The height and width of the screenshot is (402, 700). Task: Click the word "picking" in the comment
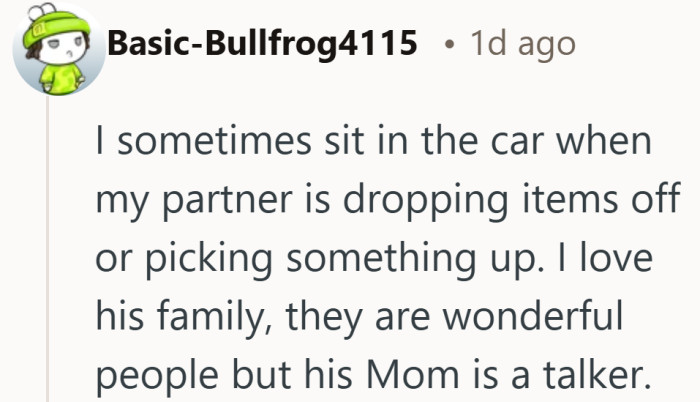coord(208,259)
